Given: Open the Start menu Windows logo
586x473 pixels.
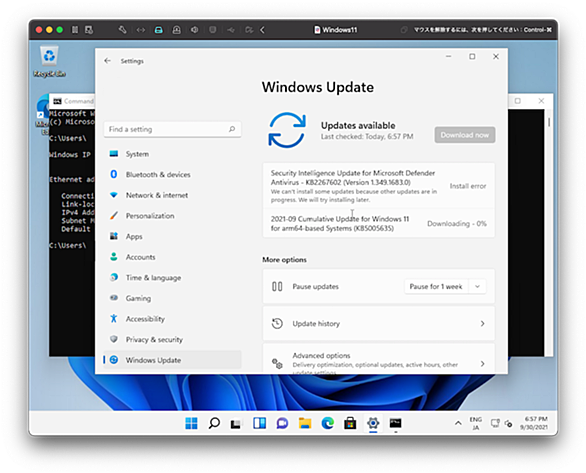Looking at the screenshot, I should (191, 423).
